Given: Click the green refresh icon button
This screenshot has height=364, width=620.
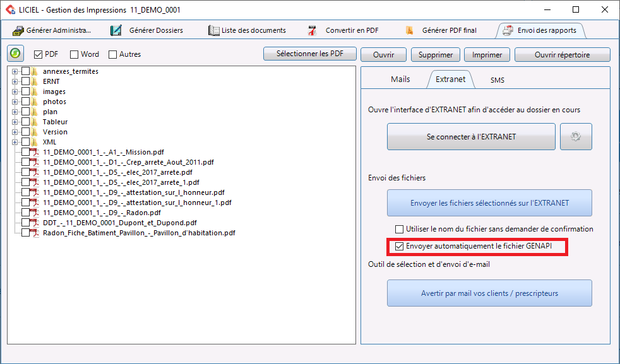Looking at the screenshot, I should coord(16,54).
